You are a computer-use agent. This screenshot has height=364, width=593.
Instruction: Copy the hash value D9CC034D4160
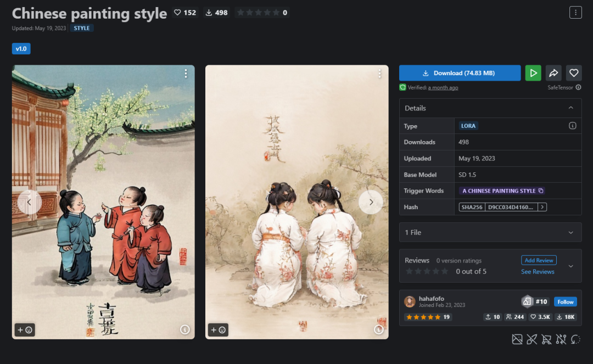click(x=511, y=207)
